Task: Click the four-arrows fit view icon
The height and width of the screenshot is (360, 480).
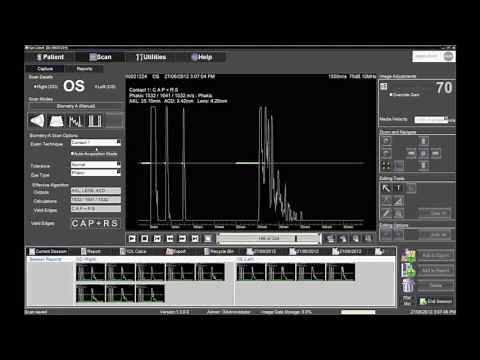Action: (x=386, y=166)
